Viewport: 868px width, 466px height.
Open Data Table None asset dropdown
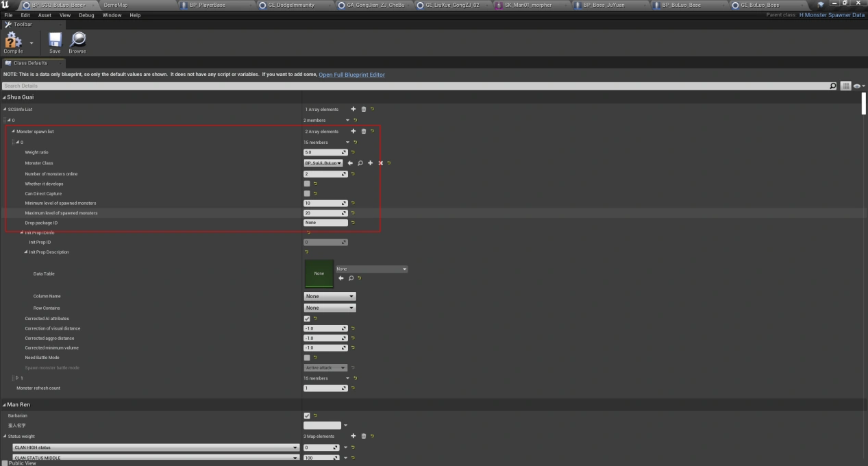371,269
